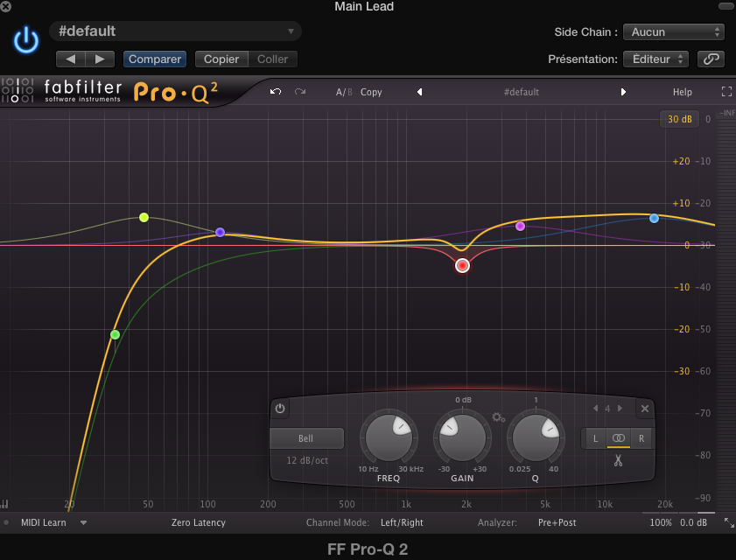This screenshot has width=736, height=560.
Task: Toggle the band enable power button
Action: point(280,409)
